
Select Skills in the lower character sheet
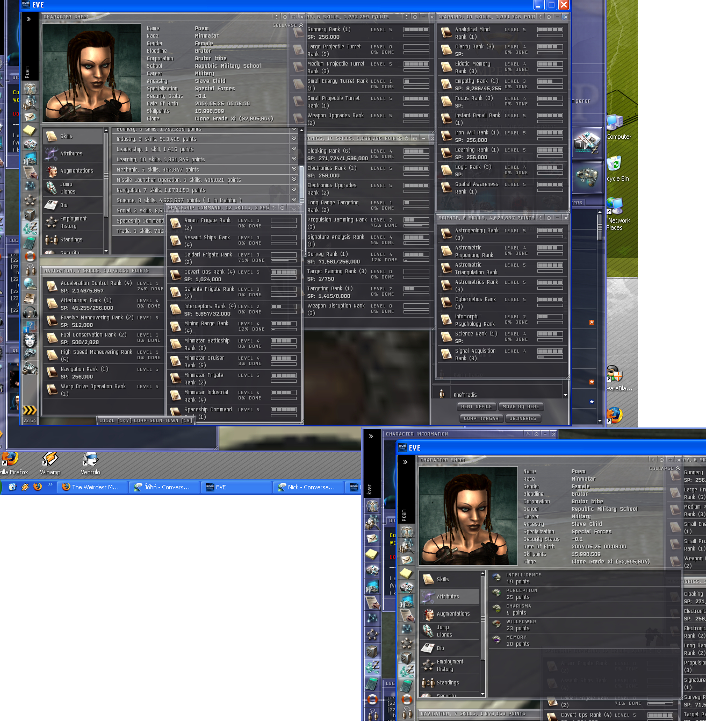[x=450, y=580]
